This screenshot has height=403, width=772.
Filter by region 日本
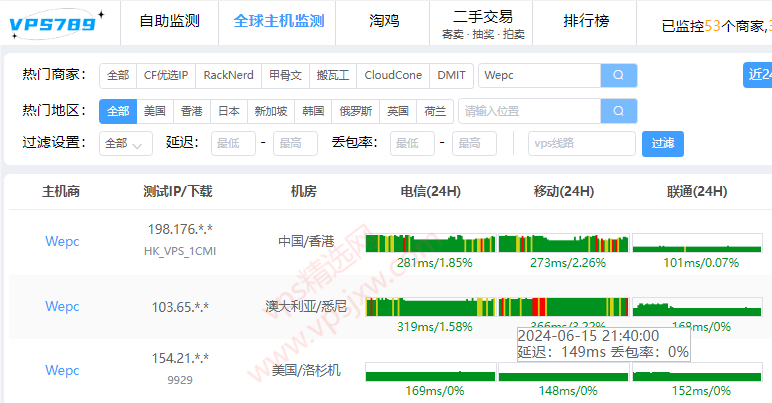229,111
